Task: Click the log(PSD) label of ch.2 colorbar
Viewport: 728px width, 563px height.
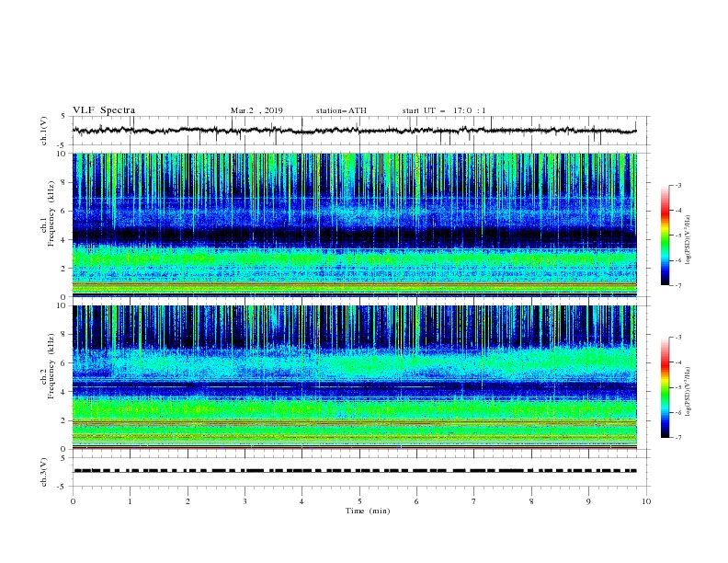Action: point(688,391)
